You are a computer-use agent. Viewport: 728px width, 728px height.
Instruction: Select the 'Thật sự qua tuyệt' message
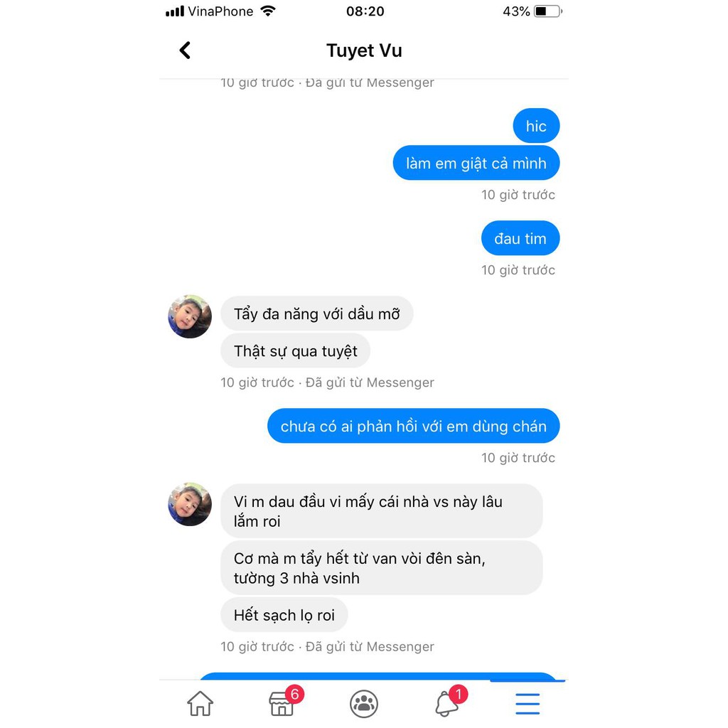point(295,350)
